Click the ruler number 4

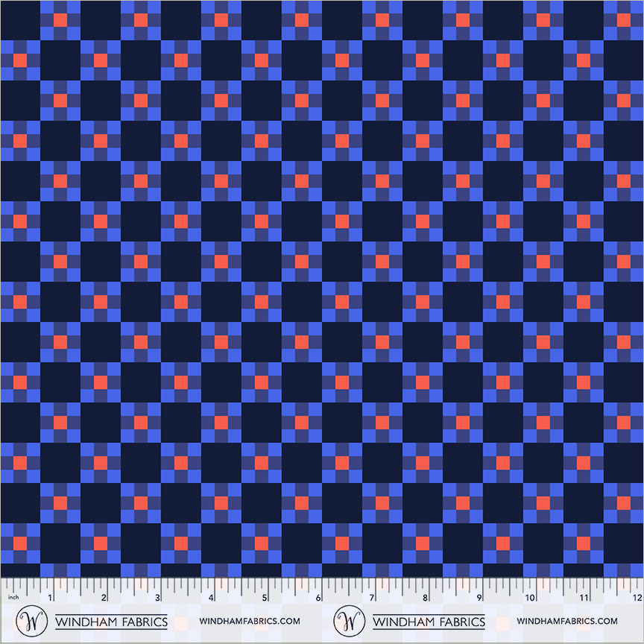pos(211,598)
